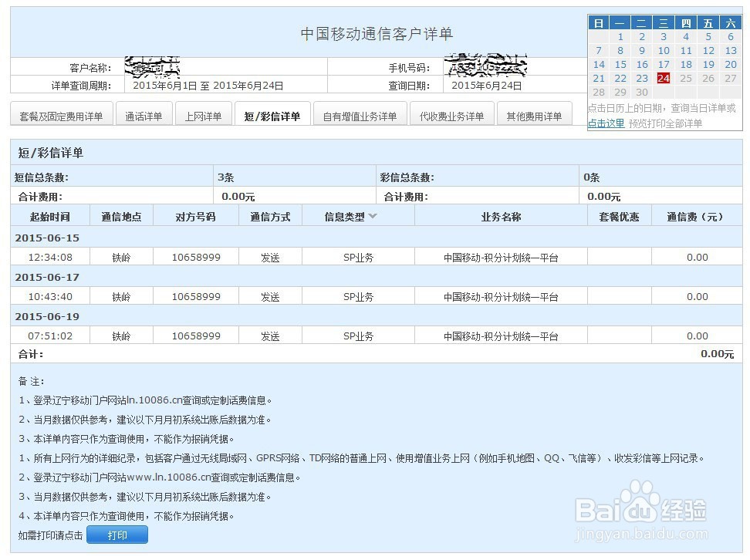Follow the 点击这里 preview print link
This screenshot has width=750, height=560.
click(606, 123)
